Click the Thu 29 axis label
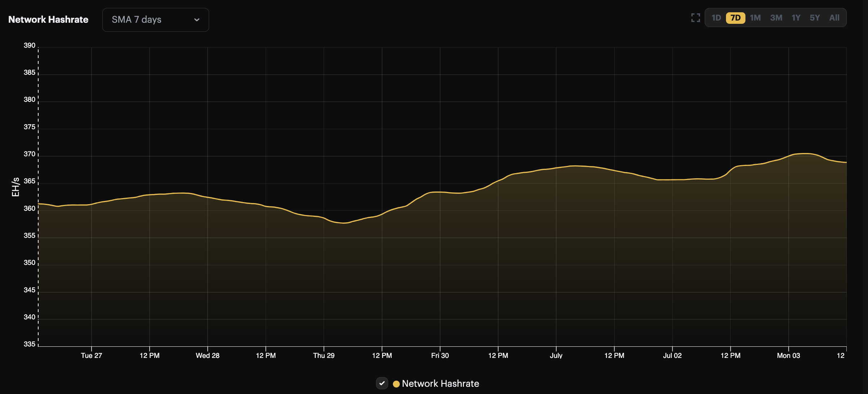The height and width of the screenshot is (394, 868). [x=324, y=355]
